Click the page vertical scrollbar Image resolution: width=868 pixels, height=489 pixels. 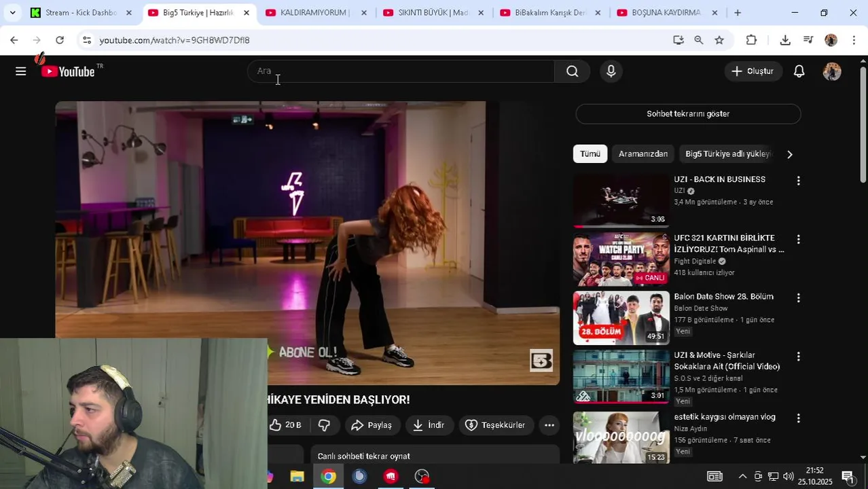tap(863, 124)
